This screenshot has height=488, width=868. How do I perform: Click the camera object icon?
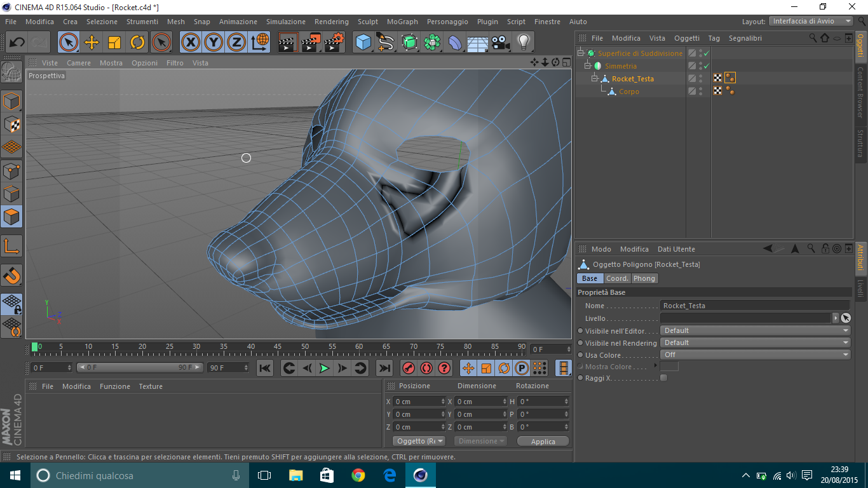tap(501, 43)
